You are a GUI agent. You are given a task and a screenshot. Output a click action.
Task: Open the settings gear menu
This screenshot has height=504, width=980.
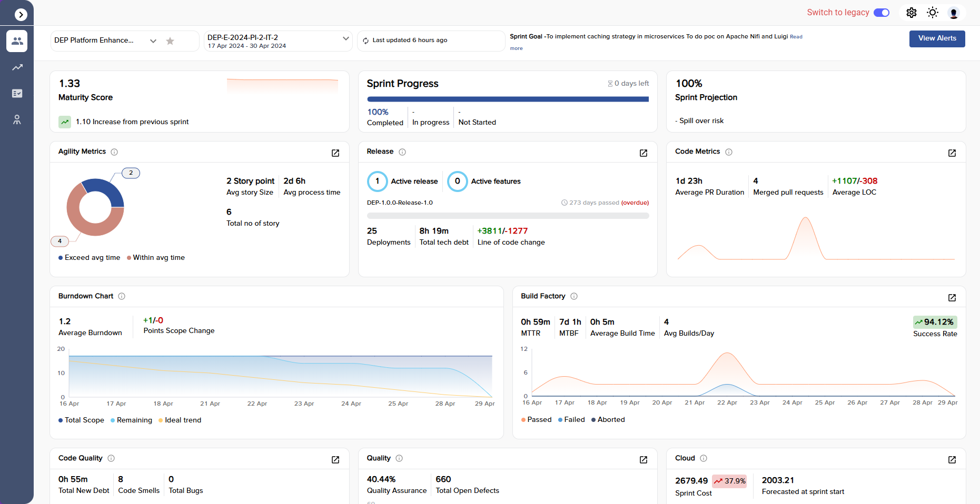pyautogui.click(x=912, y=12)
